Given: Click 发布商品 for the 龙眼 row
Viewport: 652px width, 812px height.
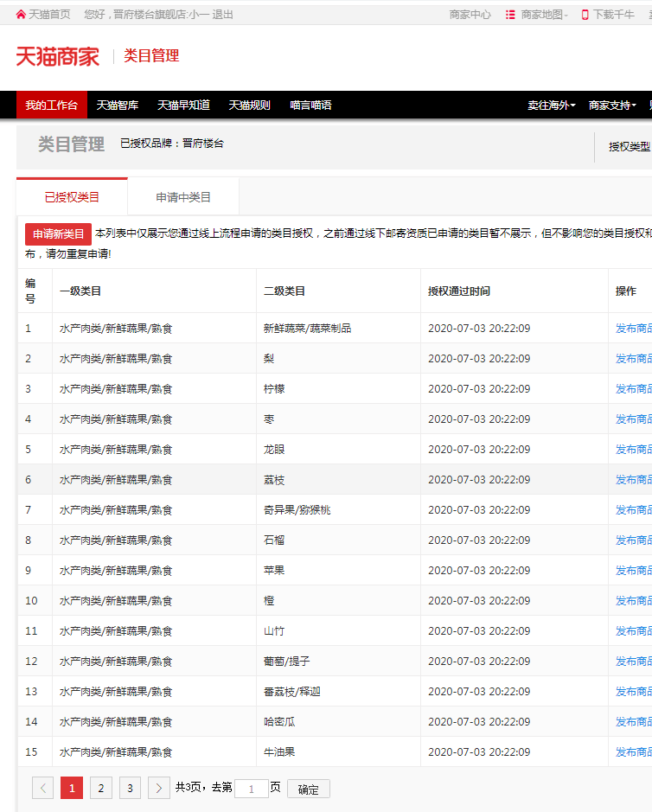Looking at the screenshot, I should [634, 450].
